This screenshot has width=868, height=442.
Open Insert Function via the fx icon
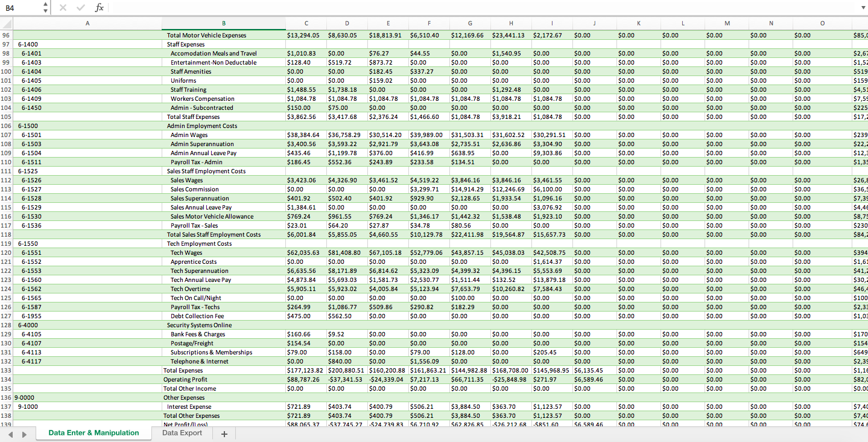(100, 8)
